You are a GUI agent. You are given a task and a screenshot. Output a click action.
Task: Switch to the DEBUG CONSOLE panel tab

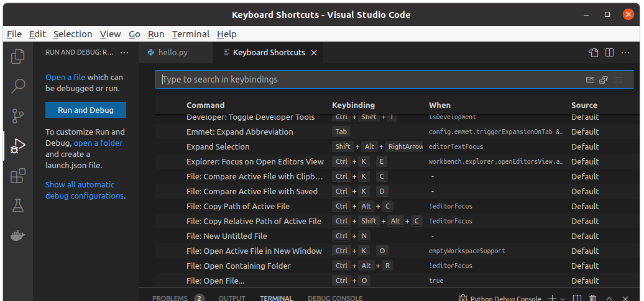point(335,298)
